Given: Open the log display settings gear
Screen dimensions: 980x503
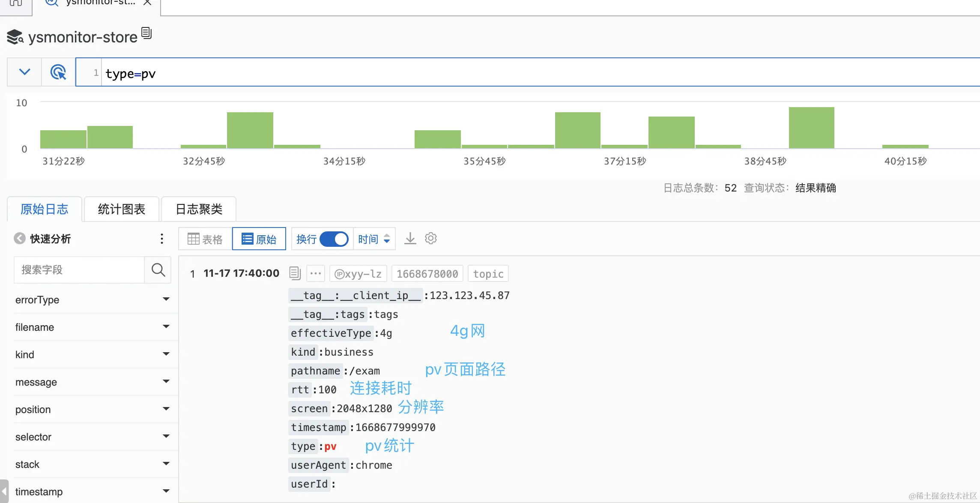Looking at the screenshot, I should coord(430,239).
